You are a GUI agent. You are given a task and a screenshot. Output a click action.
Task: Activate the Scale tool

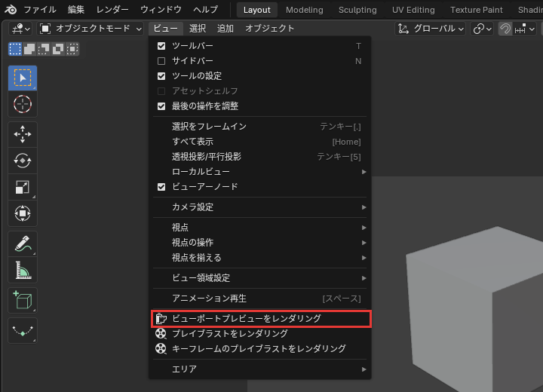tap(23, 187)
